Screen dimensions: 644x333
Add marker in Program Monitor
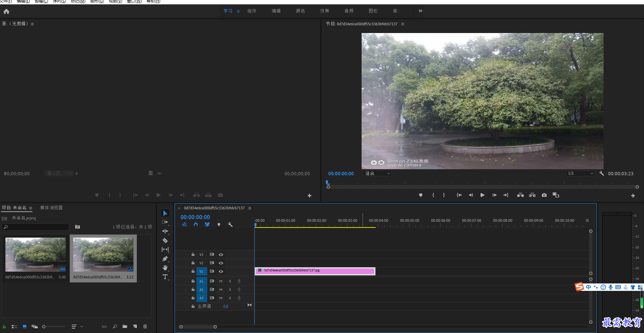coord(421,195)
